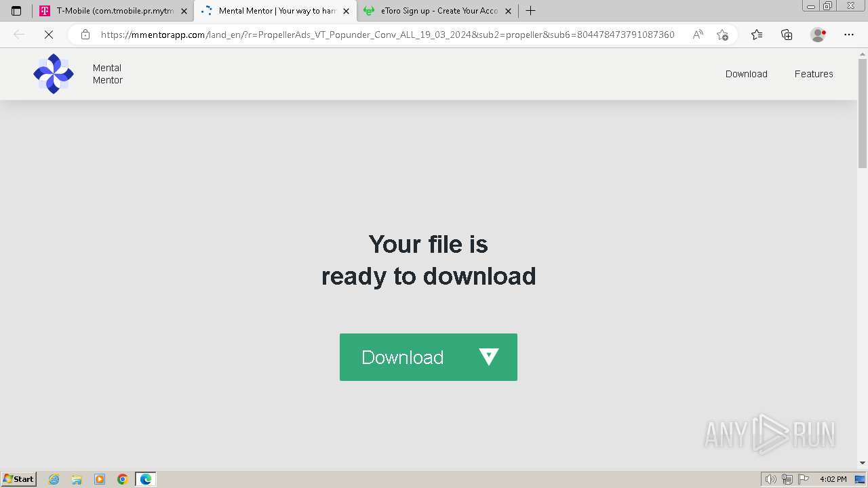Click the green Download button
This screenshot has width=868, height=488.
pyautogui.click(x=428, y=357)
